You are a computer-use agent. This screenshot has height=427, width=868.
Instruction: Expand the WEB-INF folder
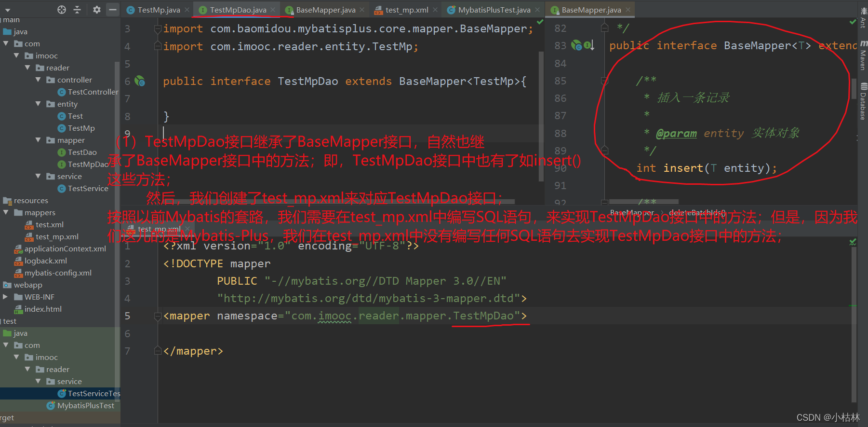[x=6, y=297]
